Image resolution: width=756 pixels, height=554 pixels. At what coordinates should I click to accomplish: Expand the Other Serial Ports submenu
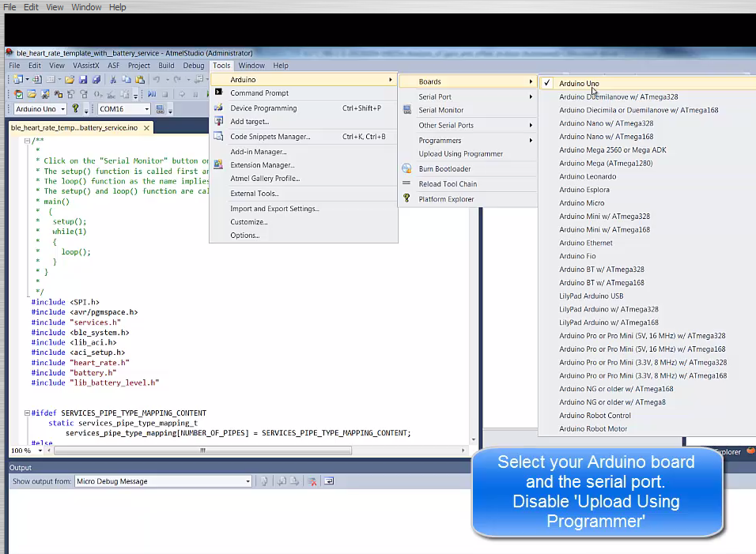coord(468,125)
